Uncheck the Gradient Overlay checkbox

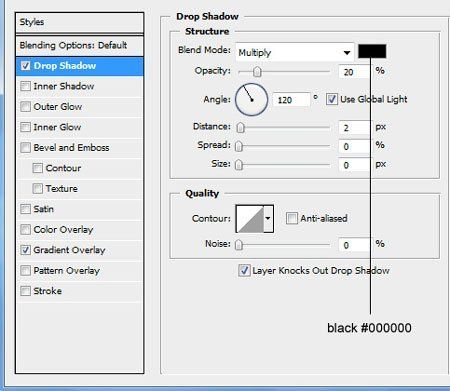coord(26,250)
